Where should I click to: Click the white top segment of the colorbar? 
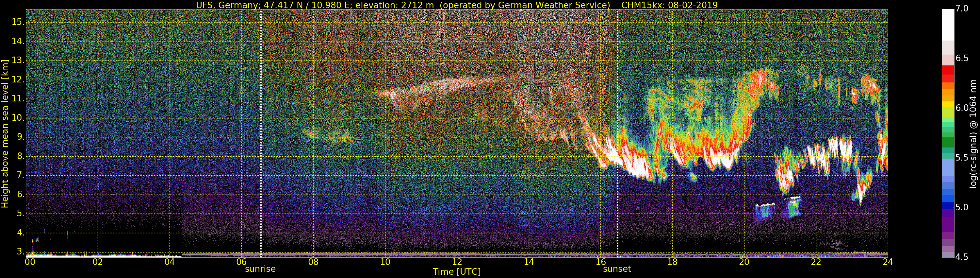click(948, 25)
